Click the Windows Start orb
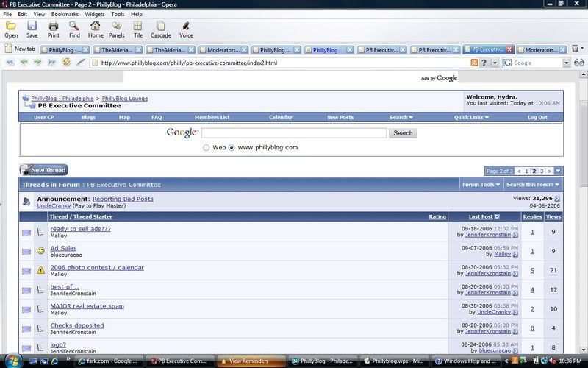588x368 pixels. pyautogui.click(x=13, y=361)
